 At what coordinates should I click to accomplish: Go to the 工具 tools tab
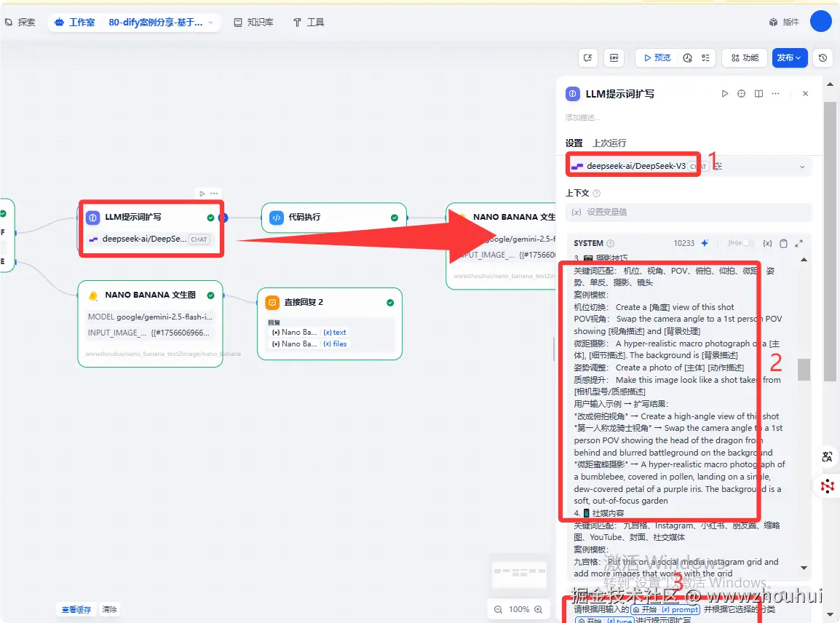point(309,23)
